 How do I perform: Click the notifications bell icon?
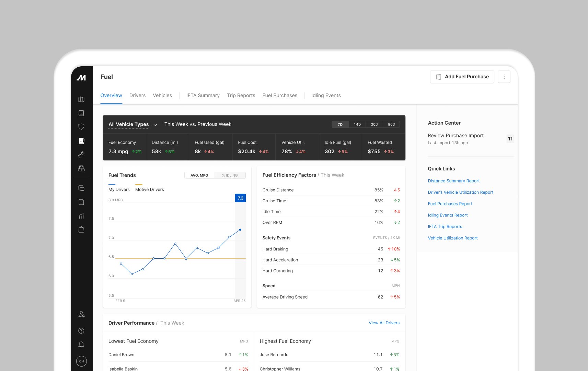tap(81, 345)
